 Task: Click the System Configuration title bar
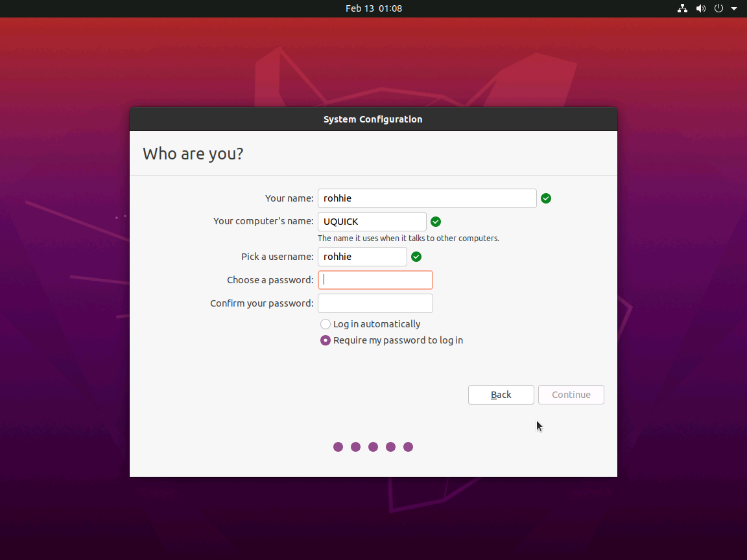[x=373, y=119]
